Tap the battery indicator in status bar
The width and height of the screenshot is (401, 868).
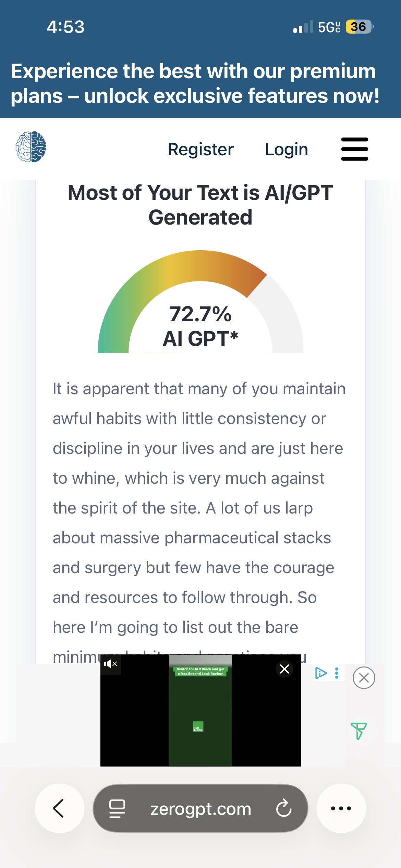point(359,27)
